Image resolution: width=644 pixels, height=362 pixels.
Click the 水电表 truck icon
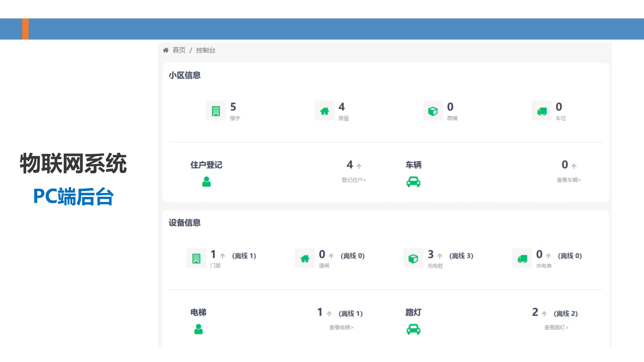(x=522, y=258)
